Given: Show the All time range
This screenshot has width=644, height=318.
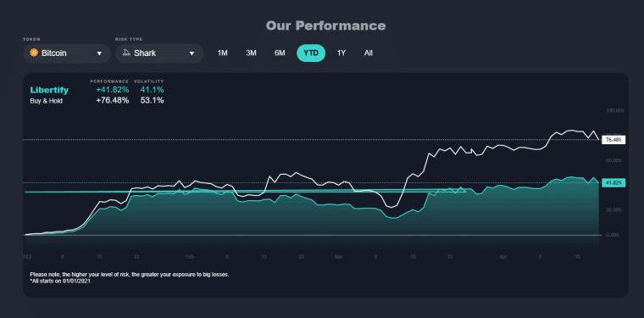Looking at the screenshot, I should tap(369, 53).
